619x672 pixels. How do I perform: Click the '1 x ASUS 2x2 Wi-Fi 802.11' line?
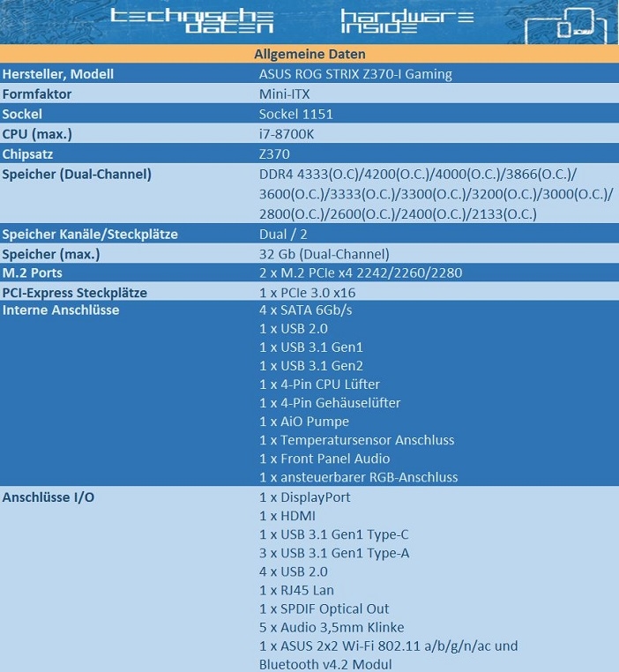click(x=389, y=646)
